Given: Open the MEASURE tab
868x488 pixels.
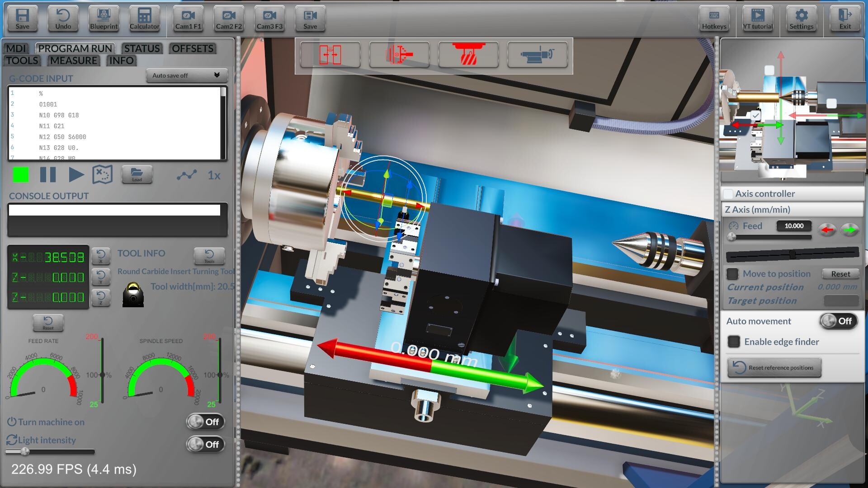Looking at the screenshot, I should [x=73, y=61].
